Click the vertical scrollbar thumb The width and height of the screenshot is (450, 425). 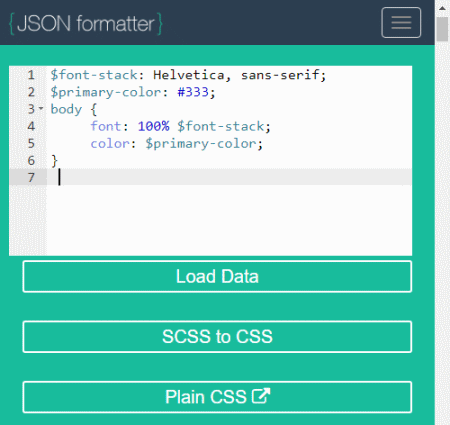442,29
